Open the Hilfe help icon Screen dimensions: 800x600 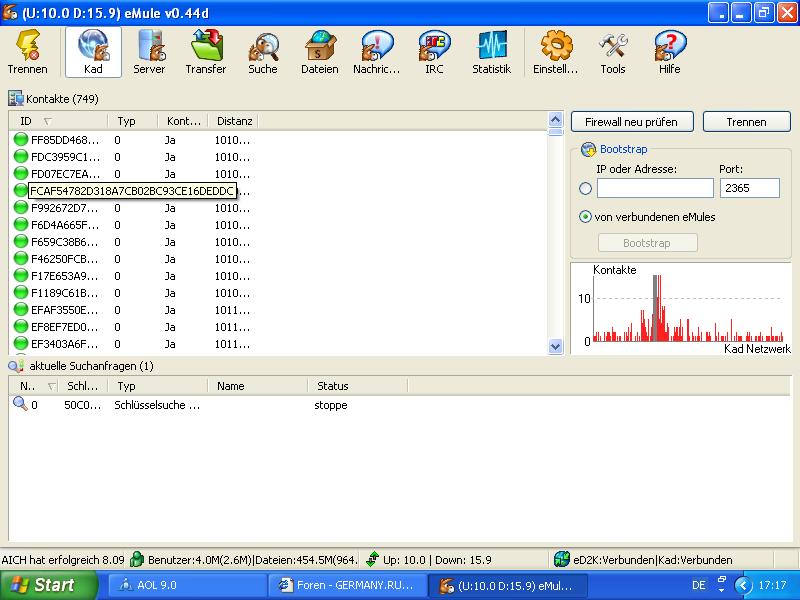[669, 52]
